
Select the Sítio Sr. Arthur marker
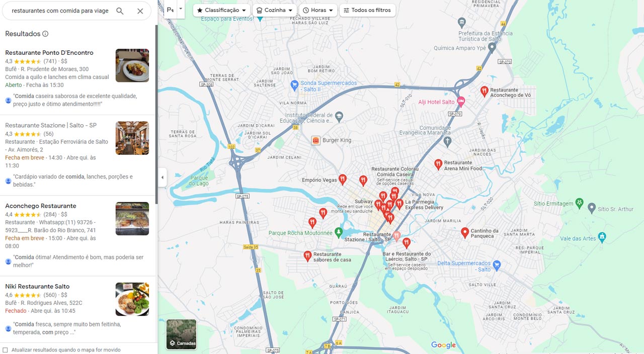pos(592,208)
